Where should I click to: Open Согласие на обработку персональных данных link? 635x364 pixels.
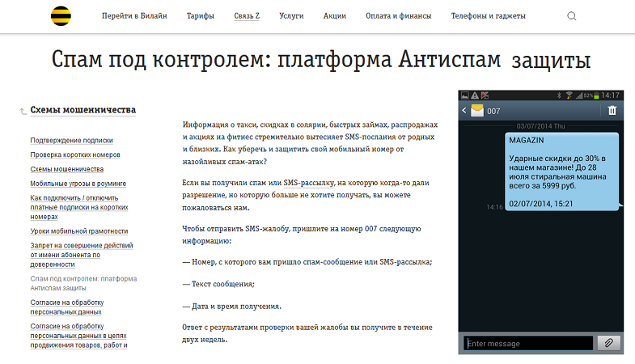point(67,307)
